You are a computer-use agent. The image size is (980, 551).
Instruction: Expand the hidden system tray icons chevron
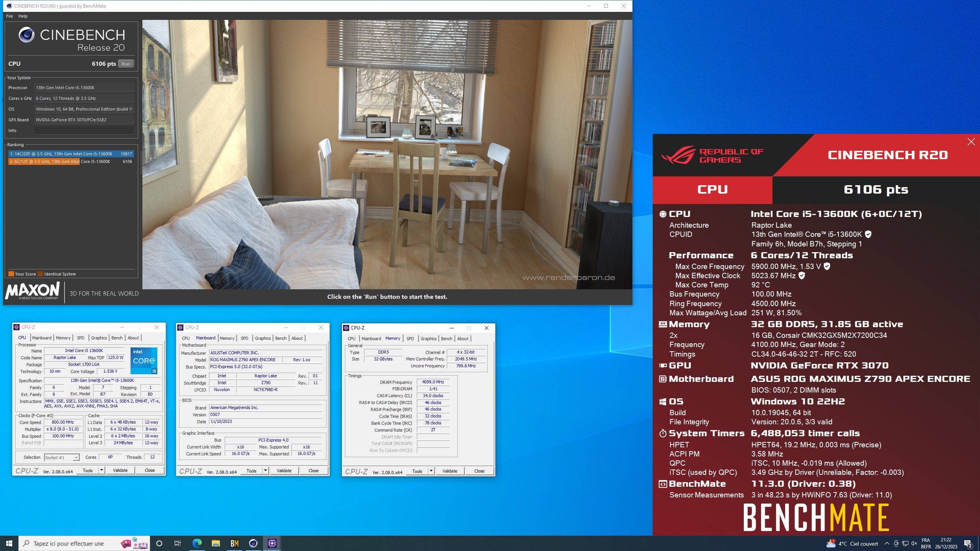(887, 543)
